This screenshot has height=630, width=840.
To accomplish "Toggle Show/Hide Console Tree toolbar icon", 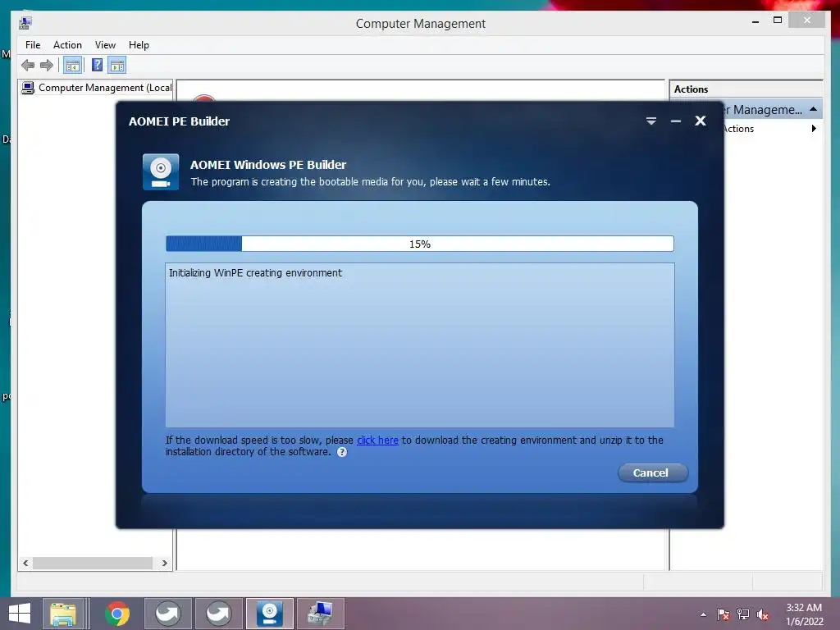I will [x=72, y=66].
